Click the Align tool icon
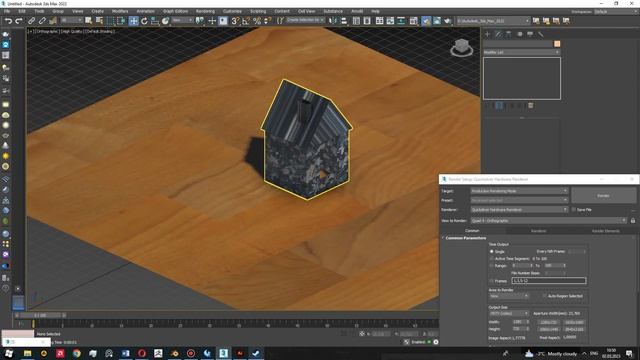The image size is (640, 360). coord(344,21)
